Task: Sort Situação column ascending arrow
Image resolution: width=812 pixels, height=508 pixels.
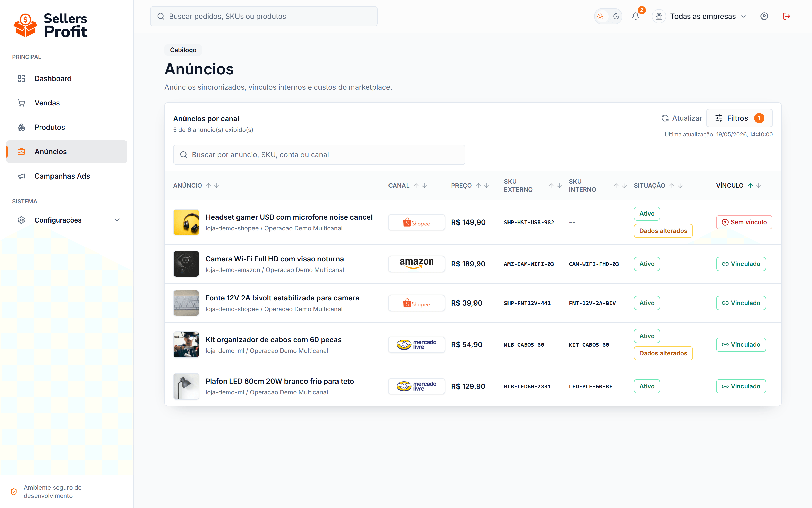Action: click(672, 185)
